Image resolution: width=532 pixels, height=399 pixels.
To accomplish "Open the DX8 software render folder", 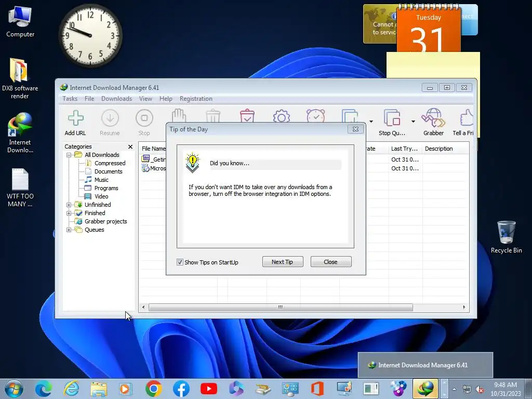I will point(20,79).
